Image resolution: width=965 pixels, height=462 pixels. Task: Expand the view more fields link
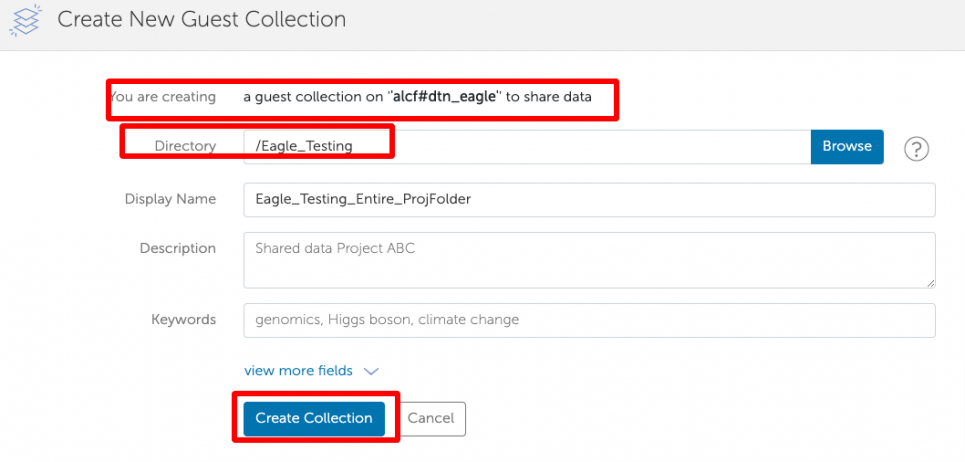[298, 371]
